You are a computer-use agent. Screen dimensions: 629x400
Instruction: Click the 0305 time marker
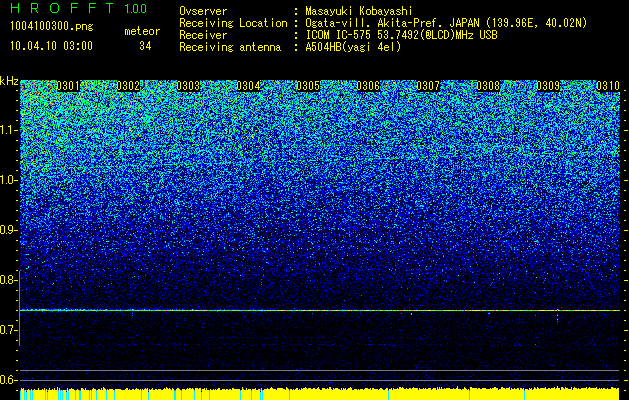coord(308,86)
